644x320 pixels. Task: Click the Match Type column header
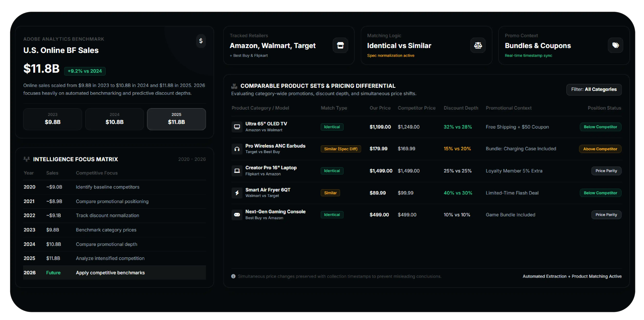[334, 108]
